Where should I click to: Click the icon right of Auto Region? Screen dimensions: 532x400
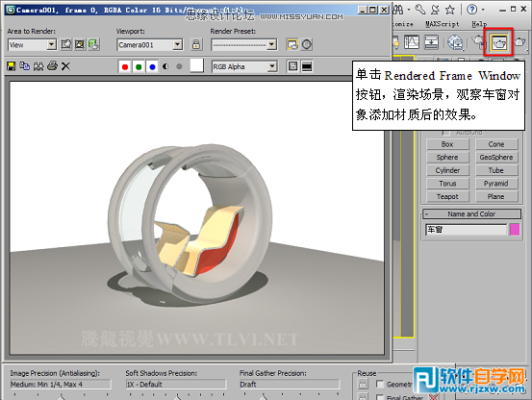(x=93, y=44)
